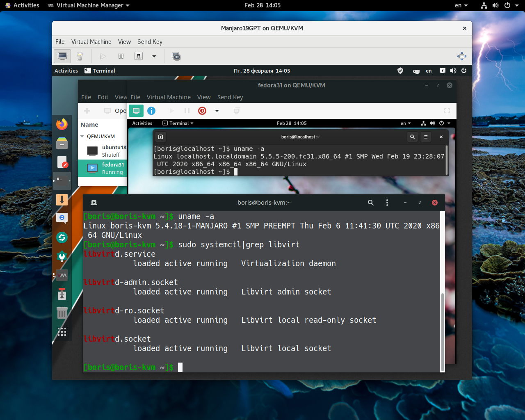Open the software updater icon in the dock

[62, 199]
